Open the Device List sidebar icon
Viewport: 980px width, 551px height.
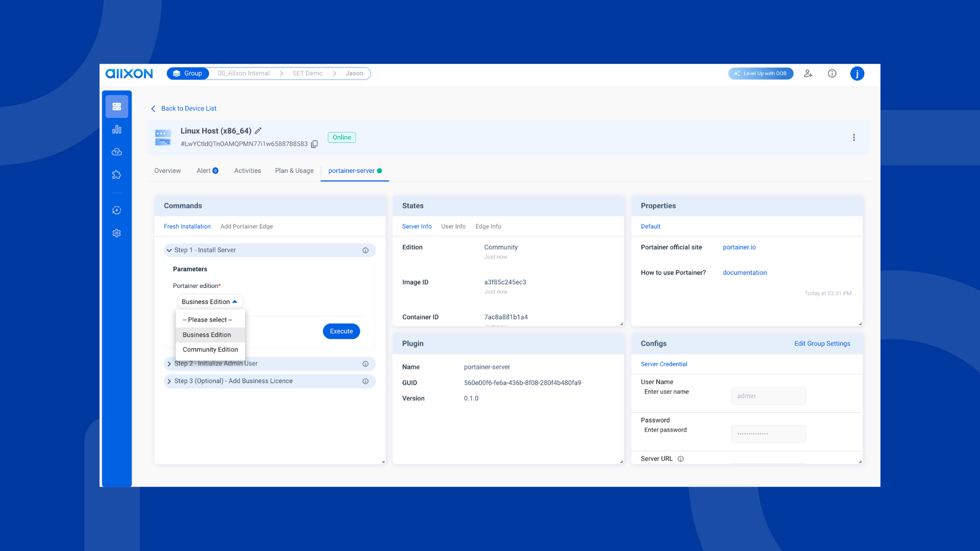coord(116,106)
